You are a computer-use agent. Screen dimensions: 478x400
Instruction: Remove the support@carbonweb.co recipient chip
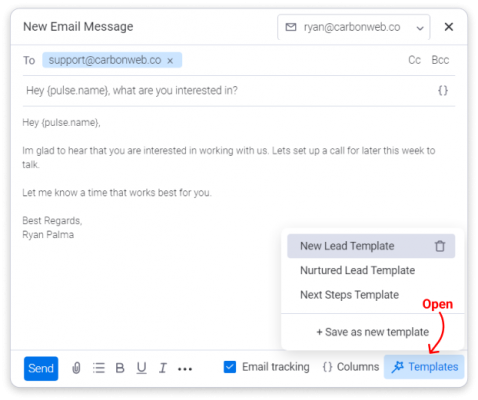[170, 61]
